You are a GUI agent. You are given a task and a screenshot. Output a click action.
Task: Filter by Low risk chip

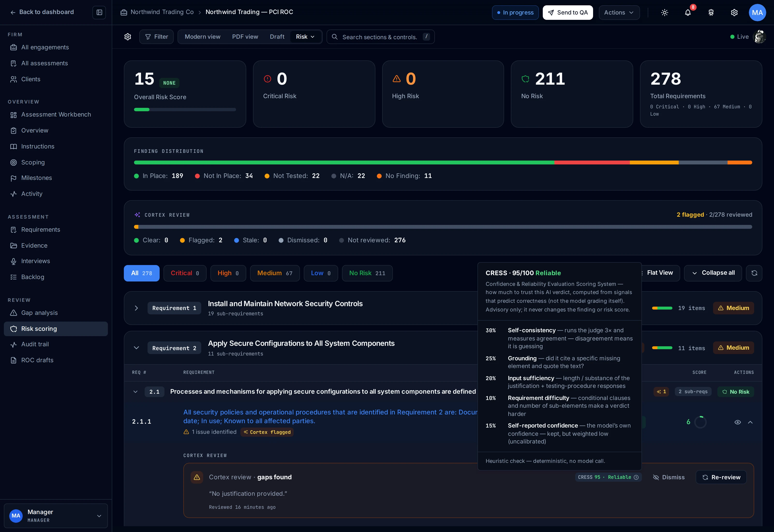[321, 273]
